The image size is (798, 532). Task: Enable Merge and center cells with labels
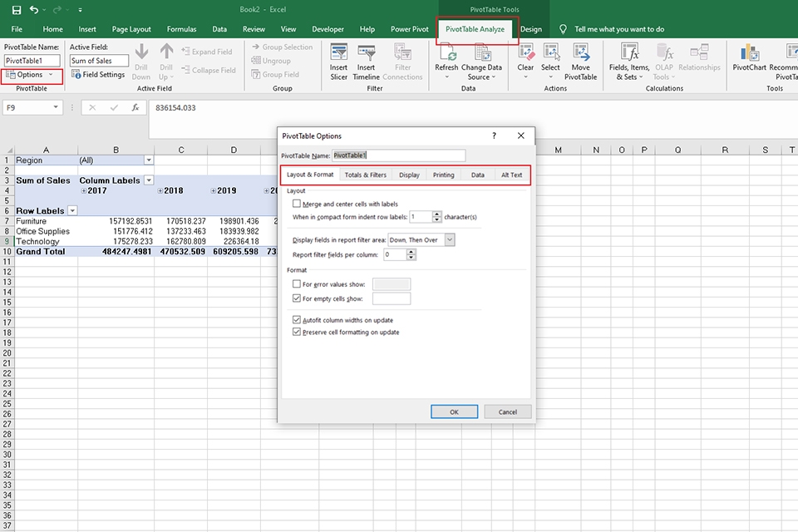pos(296,204)
